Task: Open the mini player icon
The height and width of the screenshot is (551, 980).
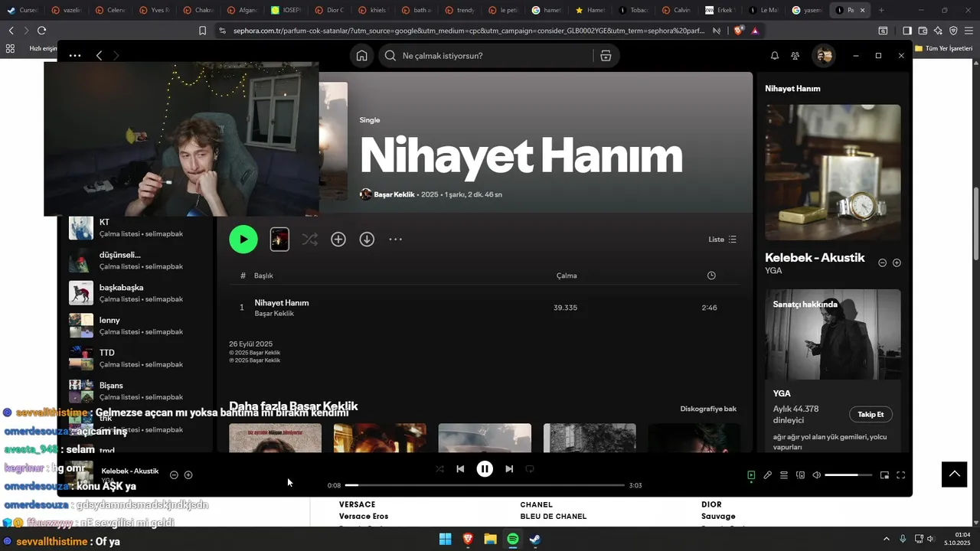Action: click(x=884, y=475)
